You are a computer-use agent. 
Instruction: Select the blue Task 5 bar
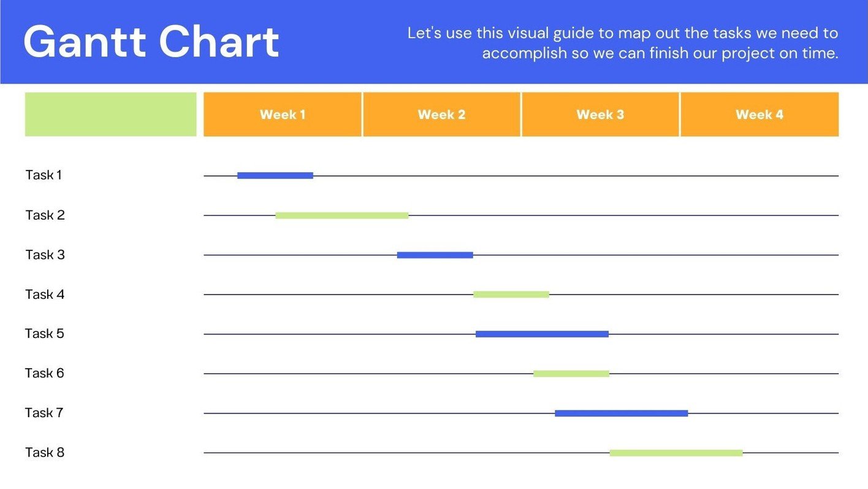click(542, 334)
